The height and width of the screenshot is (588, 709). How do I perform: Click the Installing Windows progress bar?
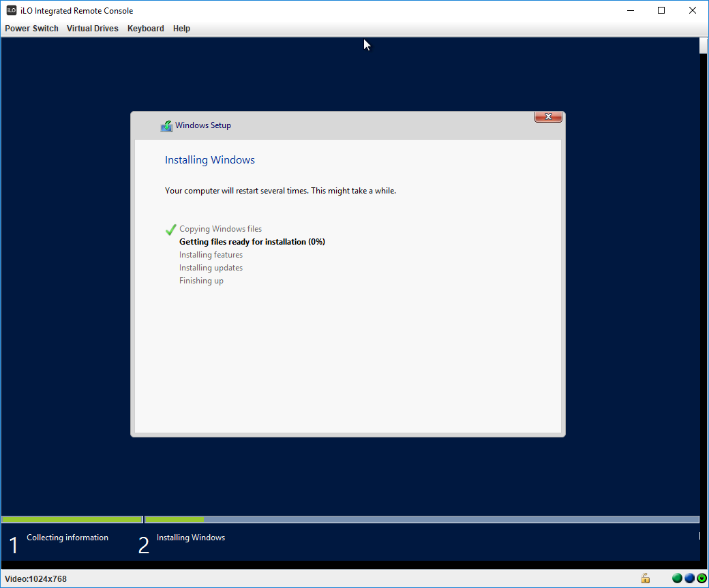(x=421, y=520)
